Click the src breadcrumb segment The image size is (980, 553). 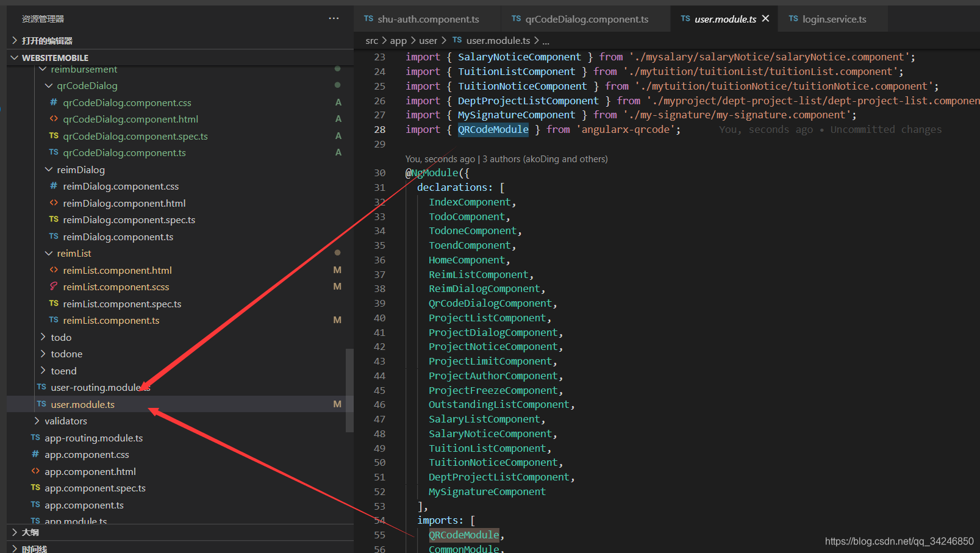[372, 41]
